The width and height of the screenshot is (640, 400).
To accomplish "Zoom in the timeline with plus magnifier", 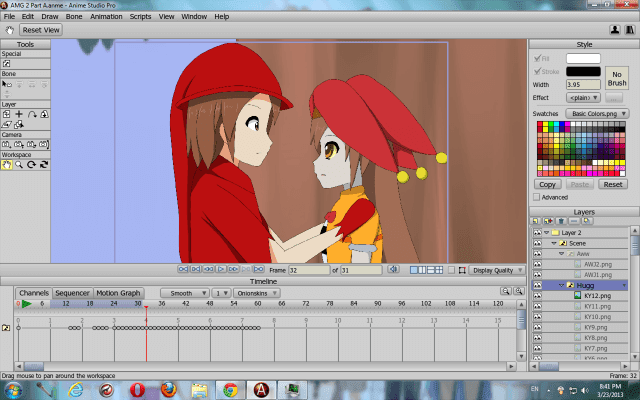I will pyautogui.click(x=519, y=291).
